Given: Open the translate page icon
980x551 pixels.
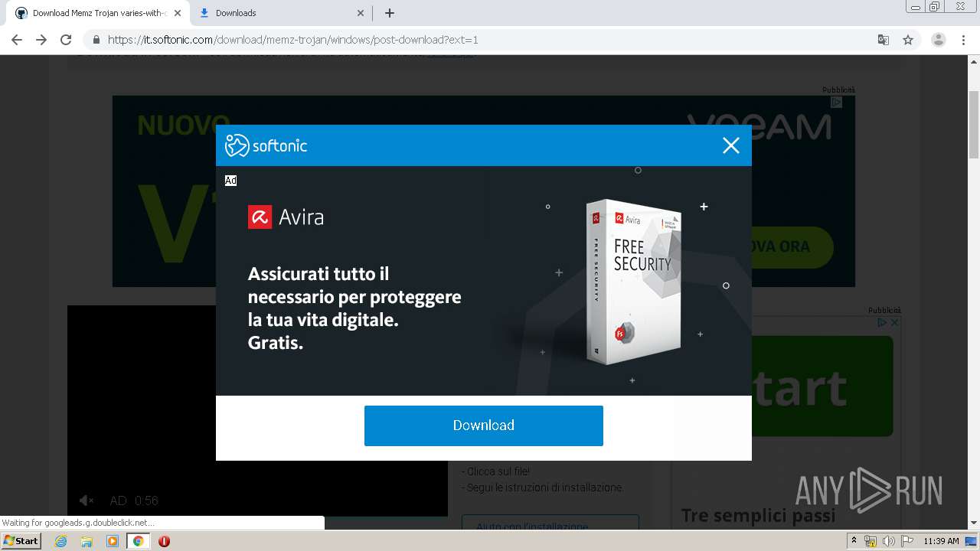Looking at the screenshot, I should click(883, 40).
